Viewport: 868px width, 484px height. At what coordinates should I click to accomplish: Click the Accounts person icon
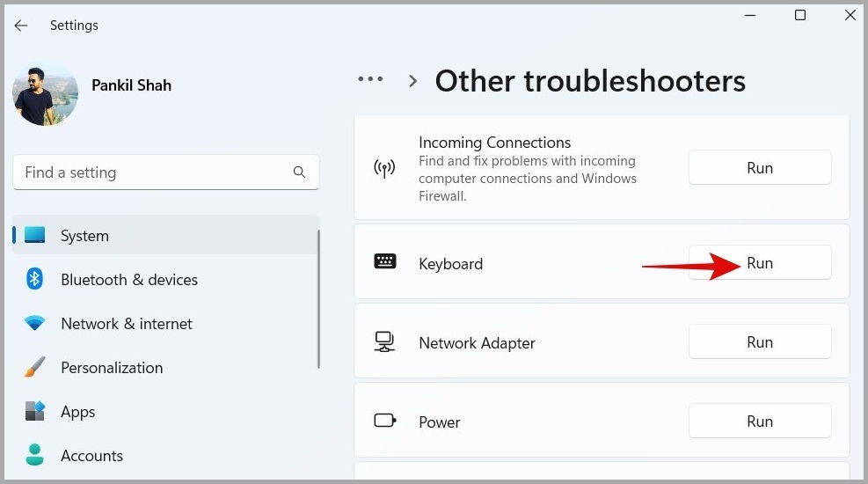pyautogui.click(x=34, y=455)
